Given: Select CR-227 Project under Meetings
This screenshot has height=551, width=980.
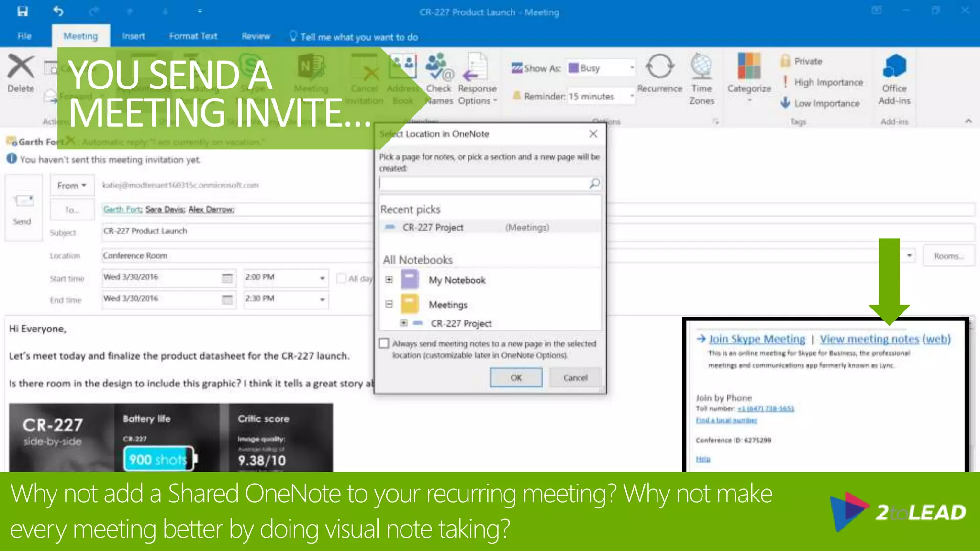Looking at the screenshot, I should coord(461,323).
